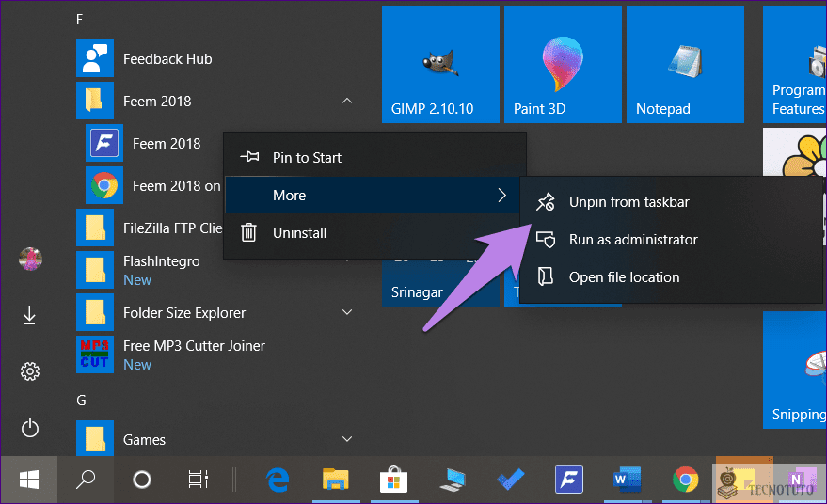Open taskbar Search magnifier

[x=86, y=480]
